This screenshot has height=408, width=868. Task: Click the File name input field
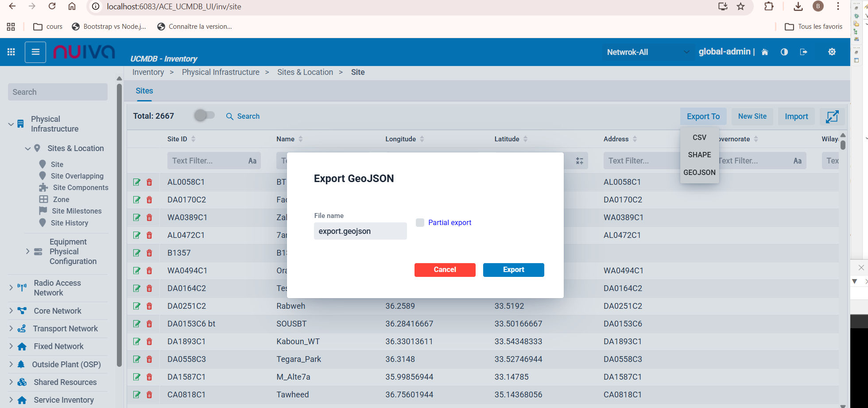[360, 231]
